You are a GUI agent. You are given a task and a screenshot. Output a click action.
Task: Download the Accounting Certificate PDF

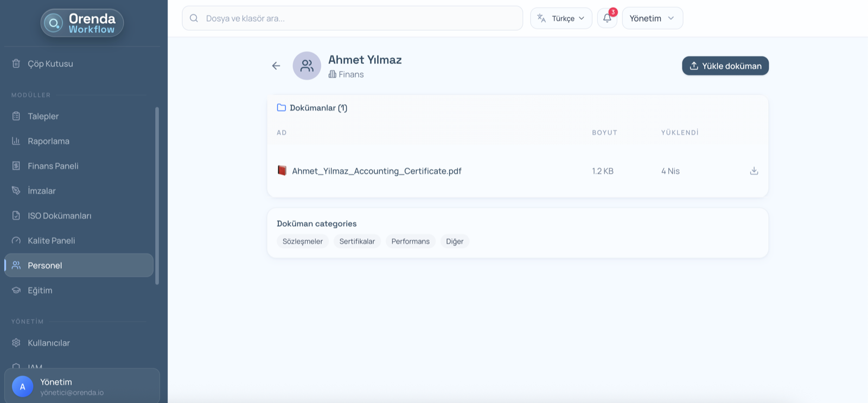(x=754, y=171)
